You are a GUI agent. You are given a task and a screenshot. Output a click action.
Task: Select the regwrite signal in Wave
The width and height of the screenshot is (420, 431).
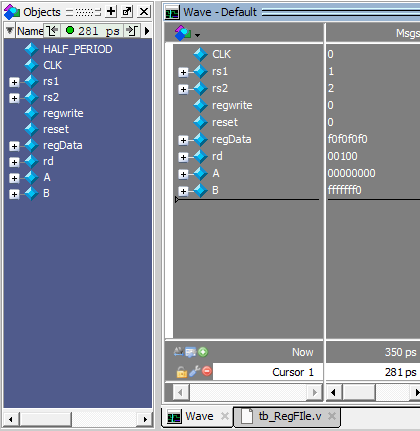coord(232,105)
